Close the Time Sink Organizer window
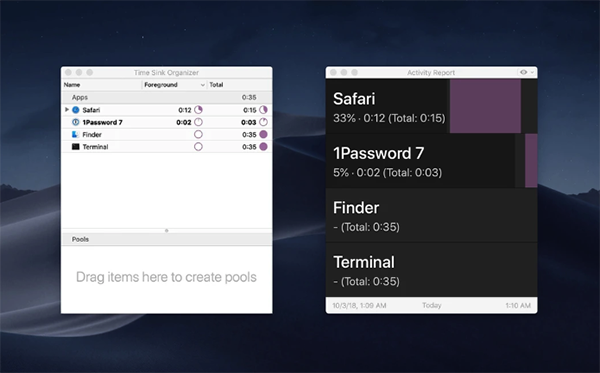This screenshot has width=600, height=373. [x=68, y=72]
